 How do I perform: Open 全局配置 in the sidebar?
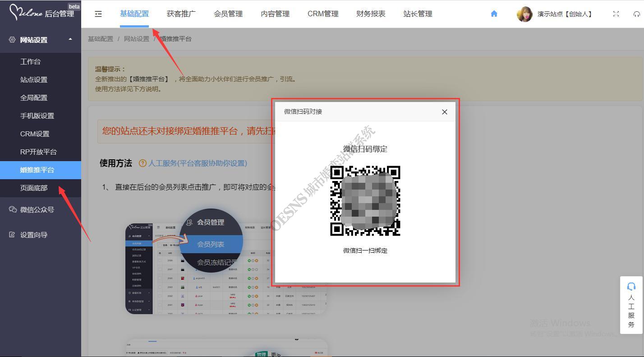click(x=41, y=98)
